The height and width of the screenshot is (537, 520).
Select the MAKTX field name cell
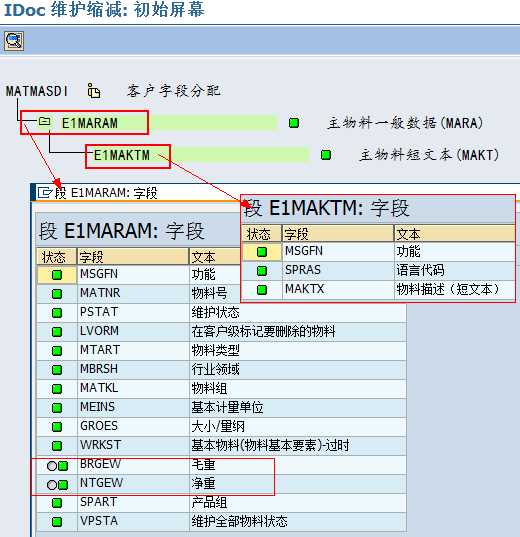[338, 289]
